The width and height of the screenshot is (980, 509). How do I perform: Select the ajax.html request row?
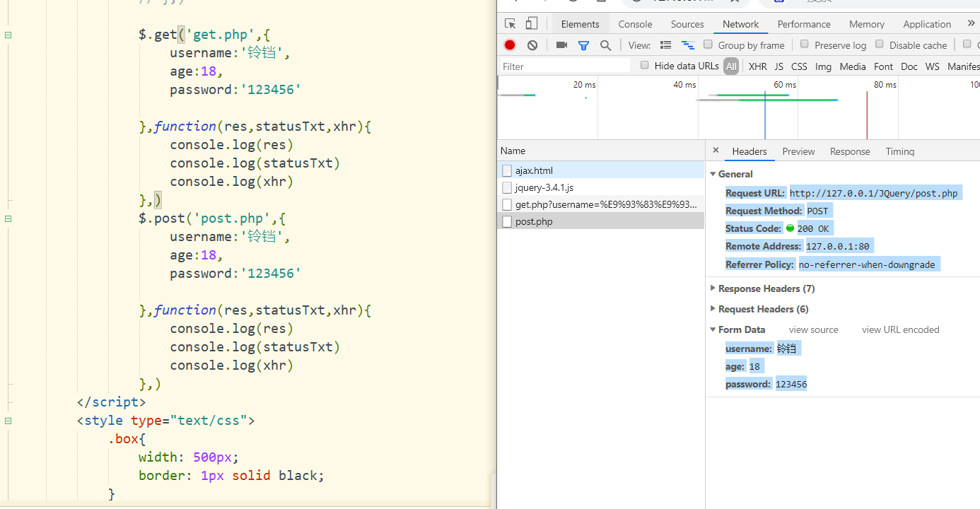[601, 170]
